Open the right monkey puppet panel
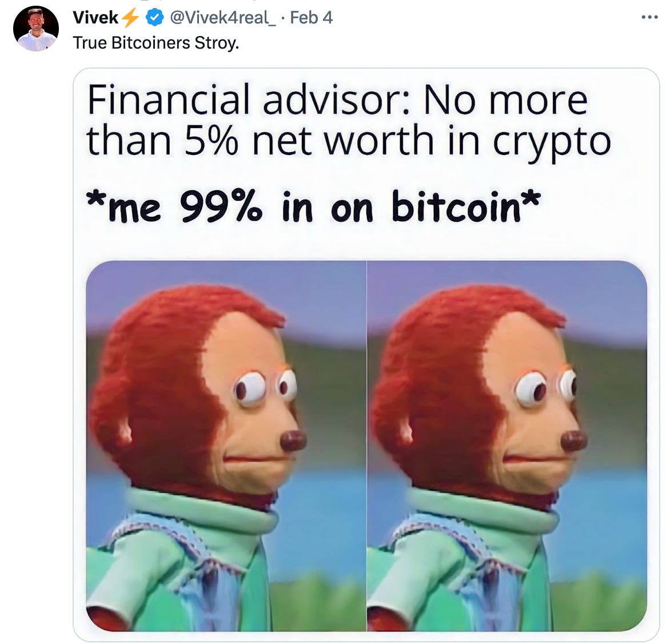 (x=507, y=446)
